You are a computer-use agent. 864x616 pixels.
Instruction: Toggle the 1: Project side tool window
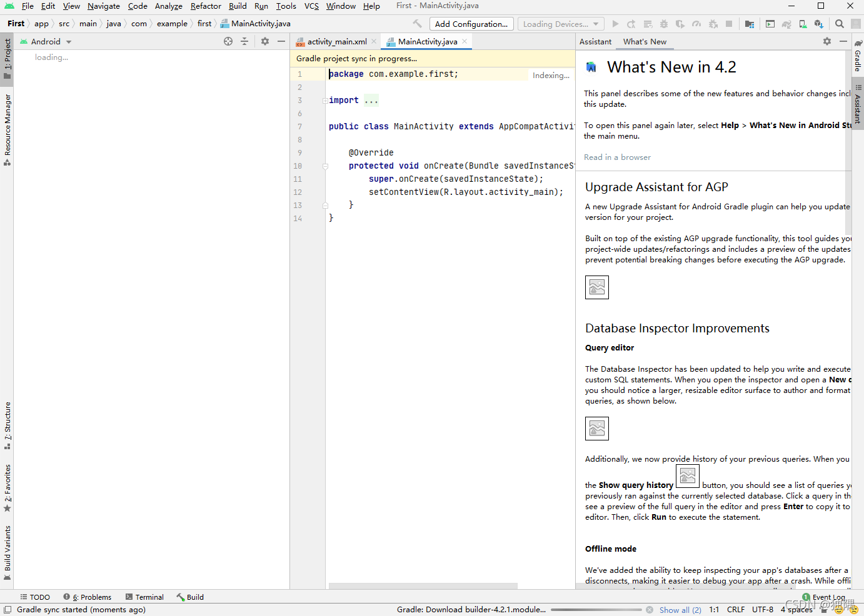click(x=7, y=59)
